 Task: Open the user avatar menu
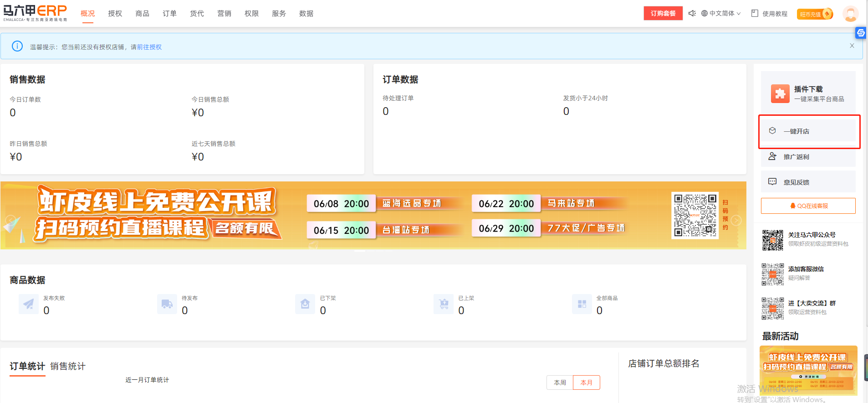point(850,13)
